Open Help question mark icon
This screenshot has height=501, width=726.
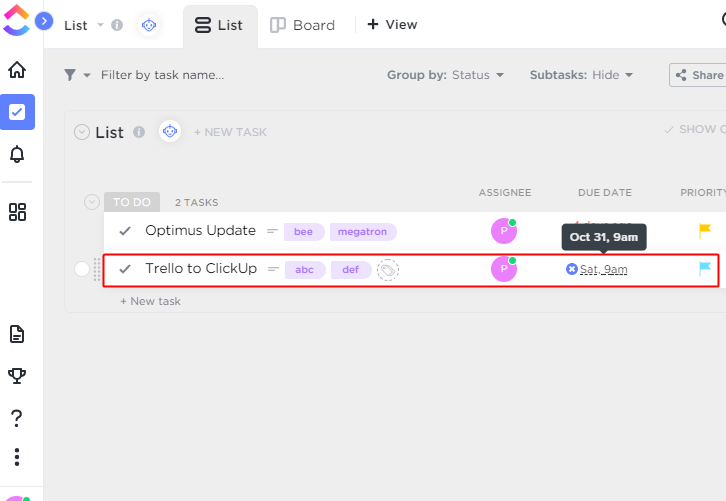[x=17, y=418]
